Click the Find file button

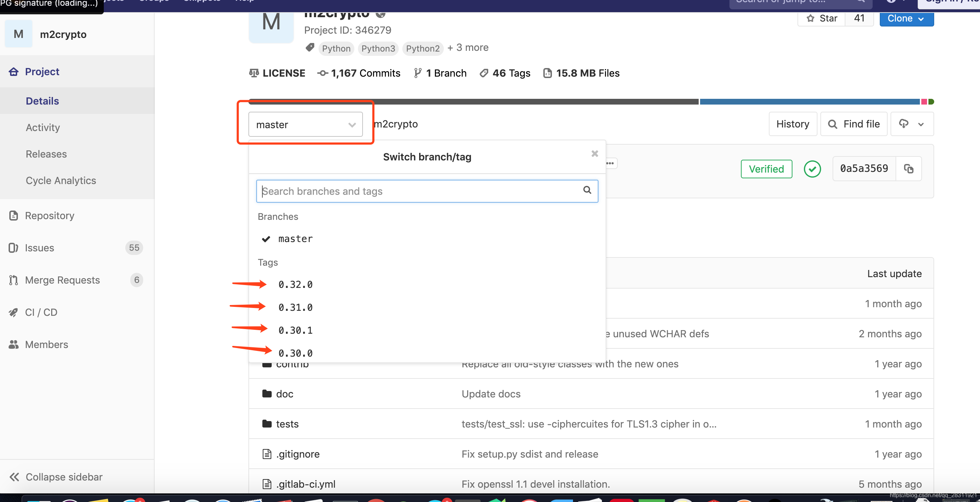(x=854, y=124)
